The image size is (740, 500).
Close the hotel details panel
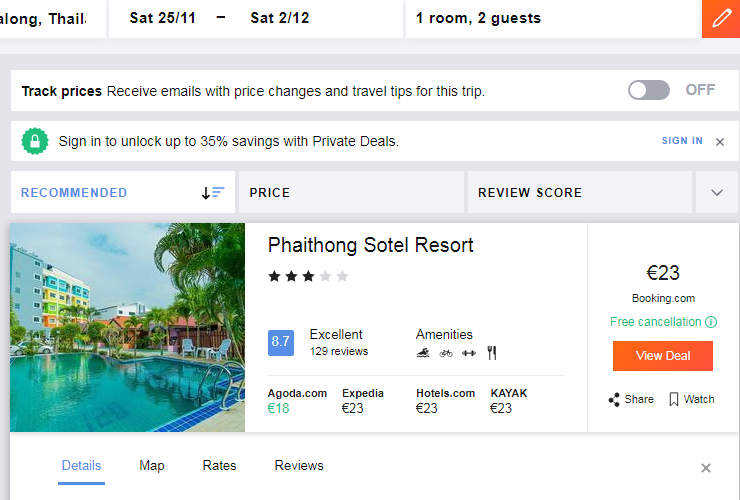[706, 468]
